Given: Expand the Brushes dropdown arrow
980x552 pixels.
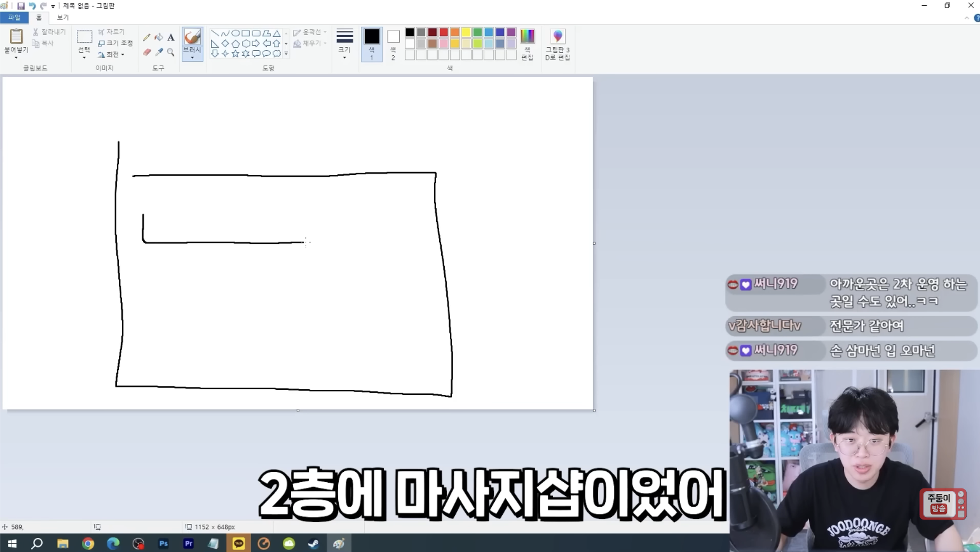Looking at the screenshot, I should click(192, 57).
